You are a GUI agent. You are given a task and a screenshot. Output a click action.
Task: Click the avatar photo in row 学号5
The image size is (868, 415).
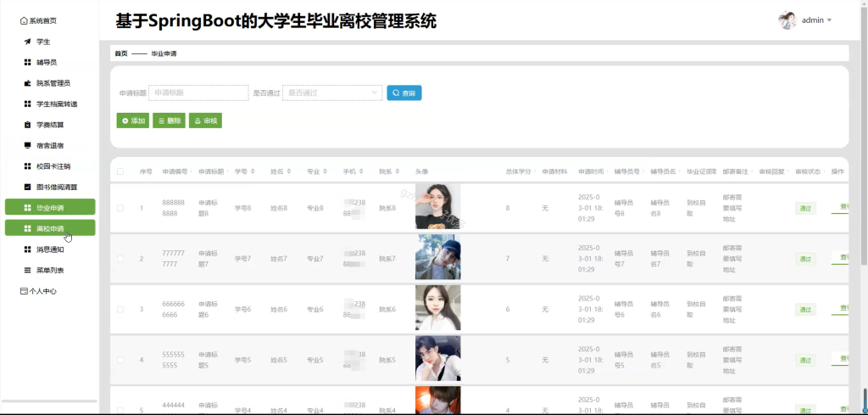coord(438,358)
